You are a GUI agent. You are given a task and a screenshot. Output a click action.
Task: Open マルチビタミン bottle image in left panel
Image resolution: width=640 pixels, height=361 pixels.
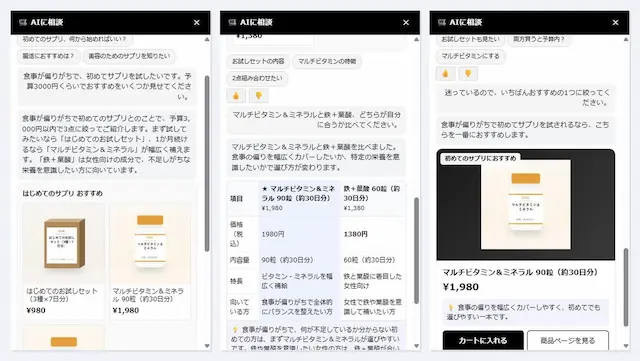tap(150, 243)
